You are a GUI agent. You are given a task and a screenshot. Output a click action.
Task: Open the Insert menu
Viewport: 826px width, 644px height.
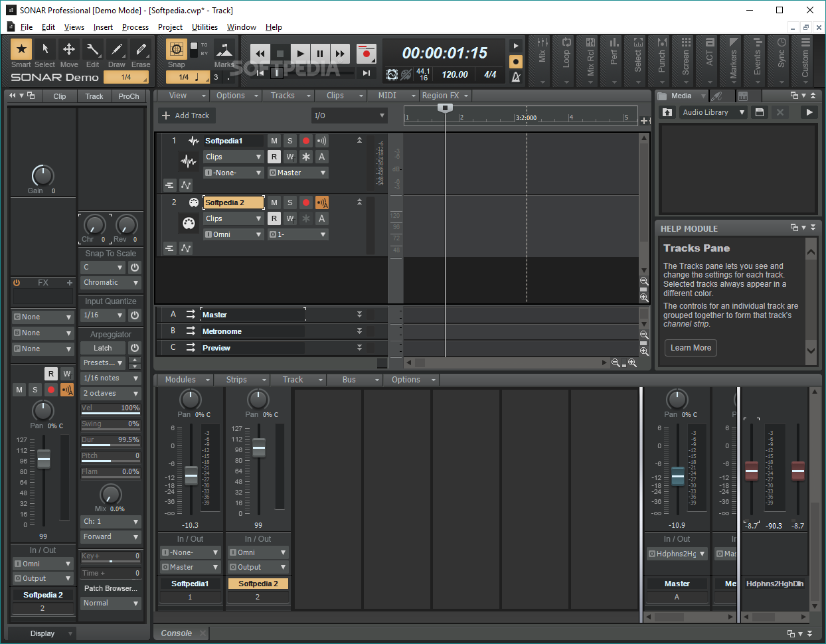tap(103, 27)
